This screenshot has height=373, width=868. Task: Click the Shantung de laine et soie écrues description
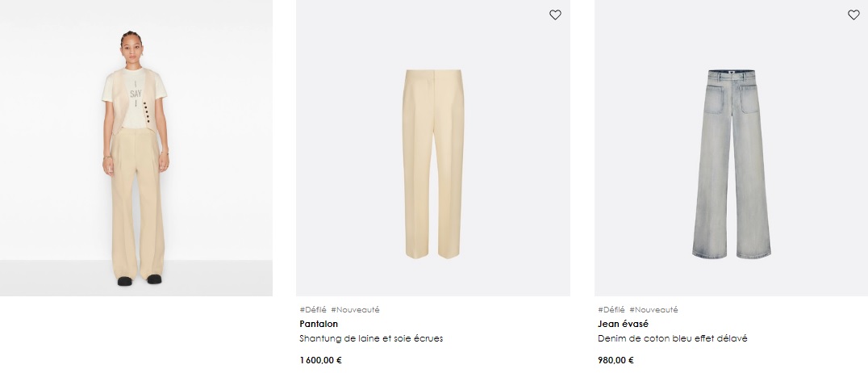point(371,338)
